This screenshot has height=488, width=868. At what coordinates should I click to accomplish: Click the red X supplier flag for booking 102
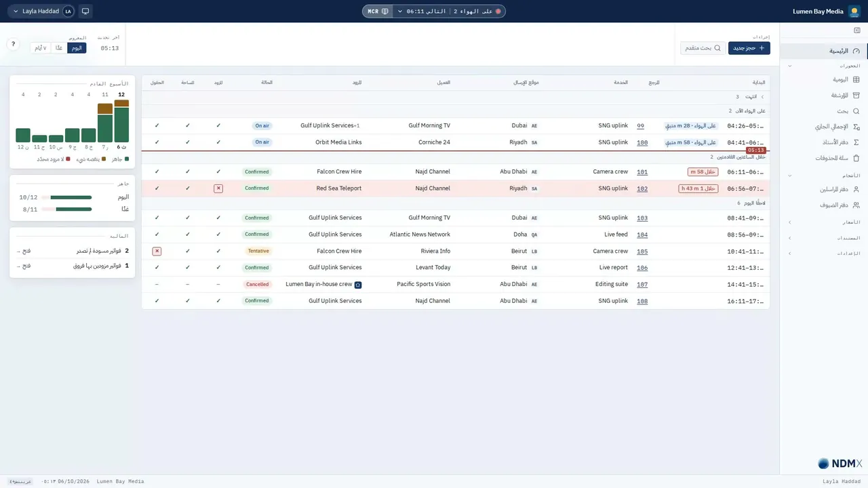tap(218, 188)
